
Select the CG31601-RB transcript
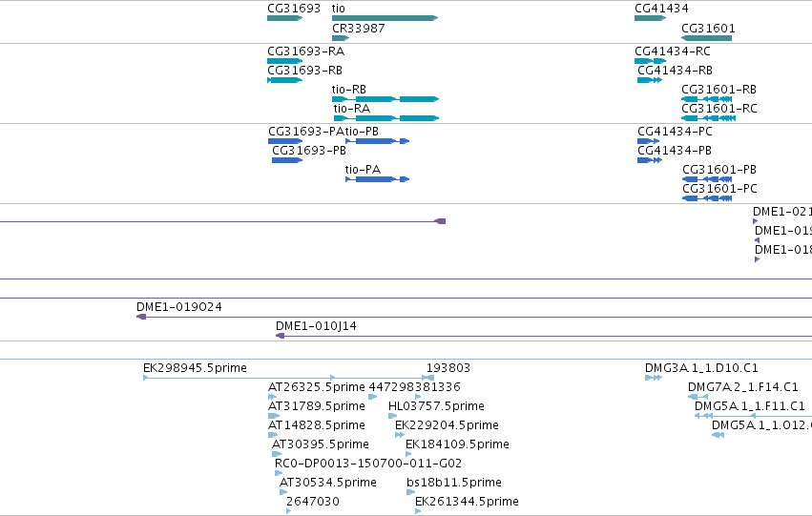click(x=706, y=99)
